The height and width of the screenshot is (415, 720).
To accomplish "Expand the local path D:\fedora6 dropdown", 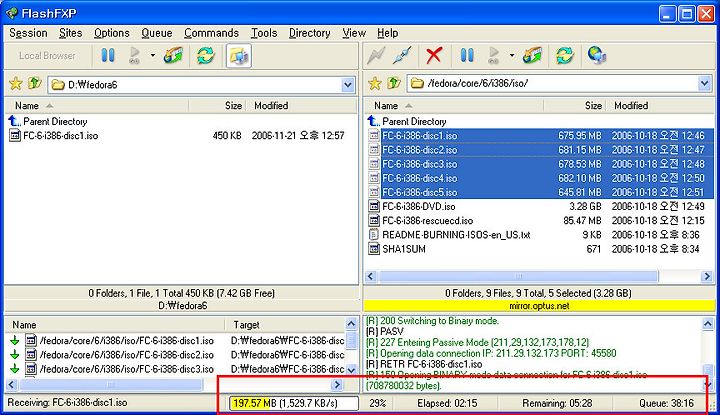I will (348, 85).
